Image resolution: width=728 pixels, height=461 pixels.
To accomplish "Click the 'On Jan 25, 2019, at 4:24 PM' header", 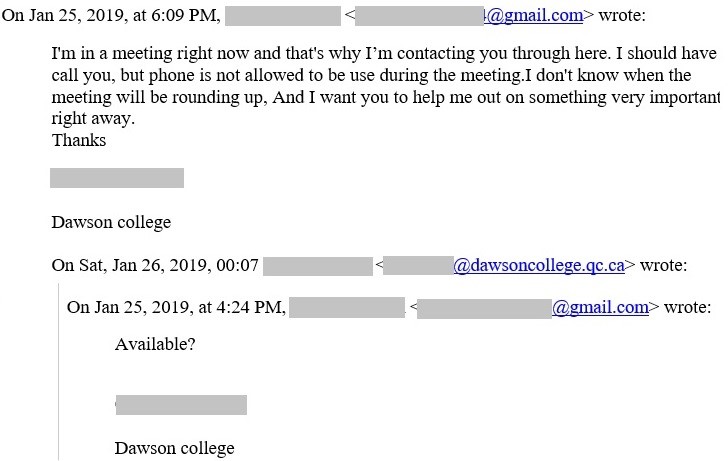I will coord(176,307).
